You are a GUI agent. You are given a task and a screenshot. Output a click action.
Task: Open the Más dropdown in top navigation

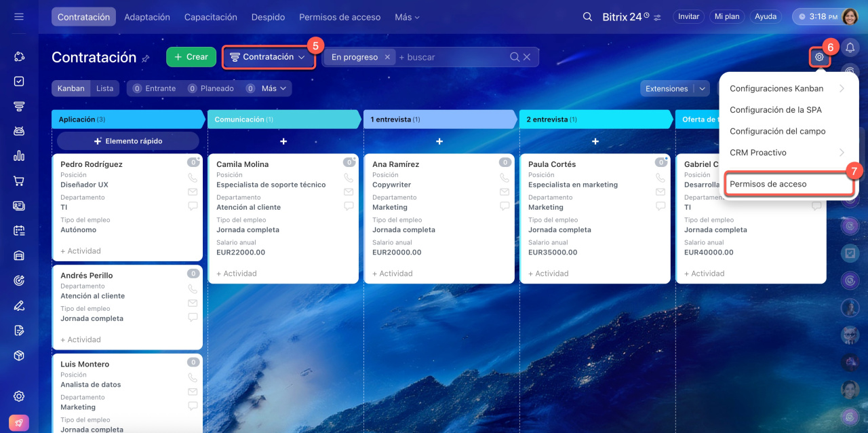407,17
